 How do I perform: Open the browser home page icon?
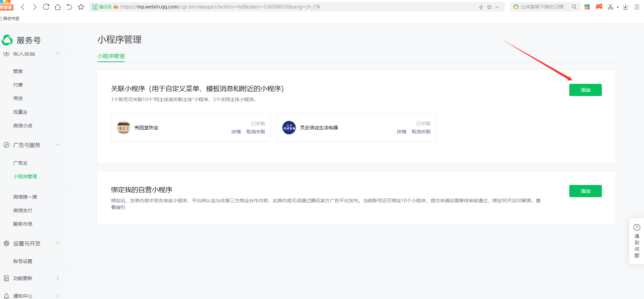coord(58,7)
